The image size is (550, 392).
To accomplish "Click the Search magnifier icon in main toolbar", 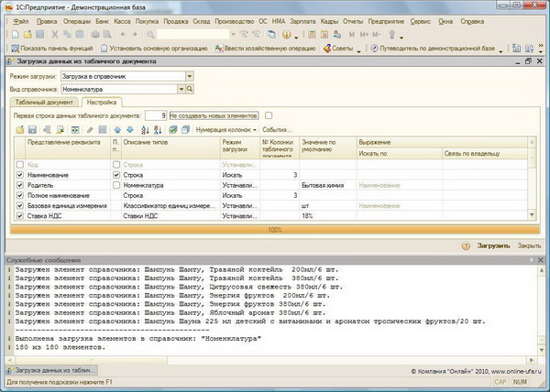I will tap(150, 35).
